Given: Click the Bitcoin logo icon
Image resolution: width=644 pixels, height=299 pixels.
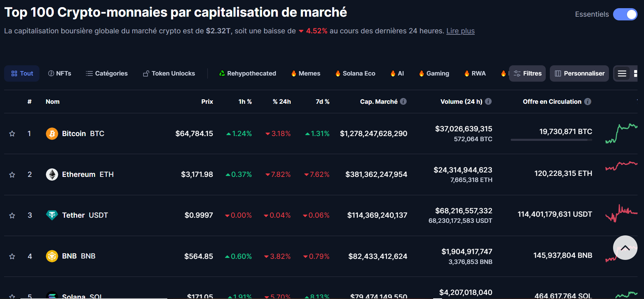Looking at the screenshot, I should [x=52, y=134].
